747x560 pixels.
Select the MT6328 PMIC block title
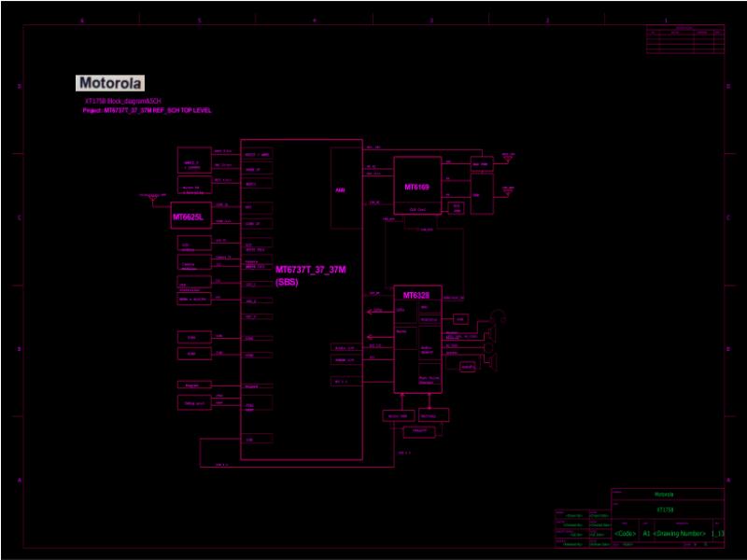pos(416,295)
